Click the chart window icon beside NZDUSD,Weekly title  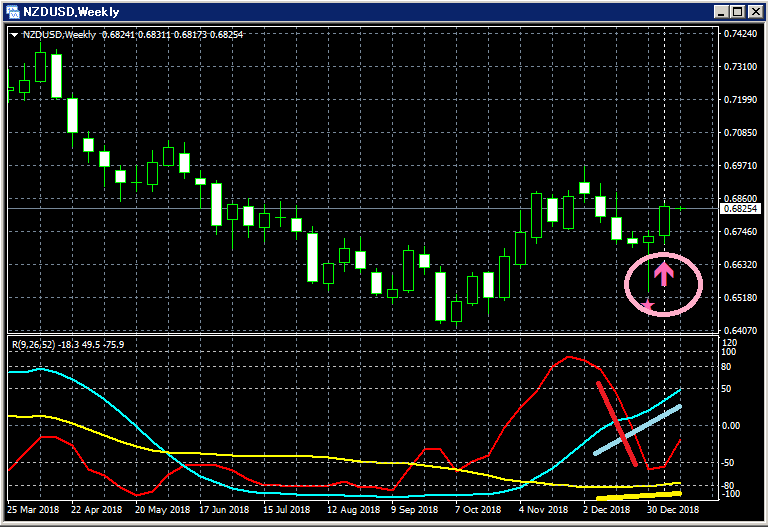coord(13,12)
